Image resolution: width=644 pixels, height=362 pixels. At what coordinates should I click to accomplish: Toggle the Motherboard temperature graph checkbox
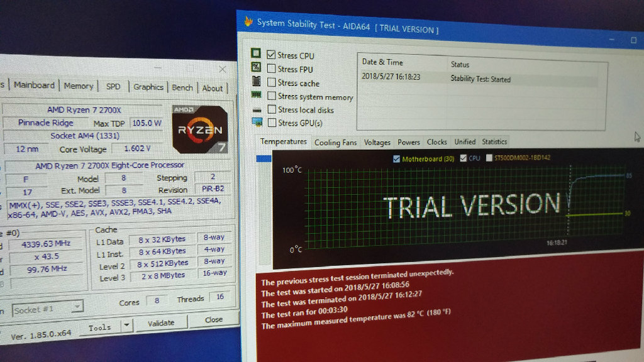click(x=396, y=159)
